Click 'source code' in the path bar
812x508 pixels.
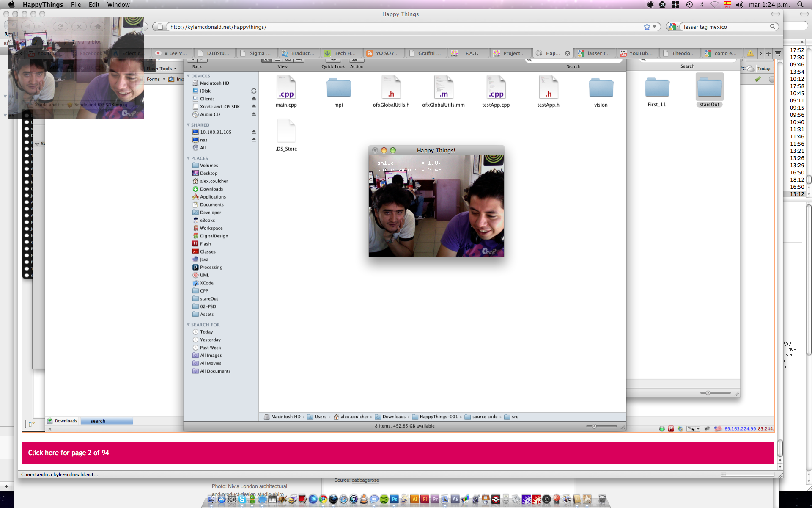[x=481, y=417]
